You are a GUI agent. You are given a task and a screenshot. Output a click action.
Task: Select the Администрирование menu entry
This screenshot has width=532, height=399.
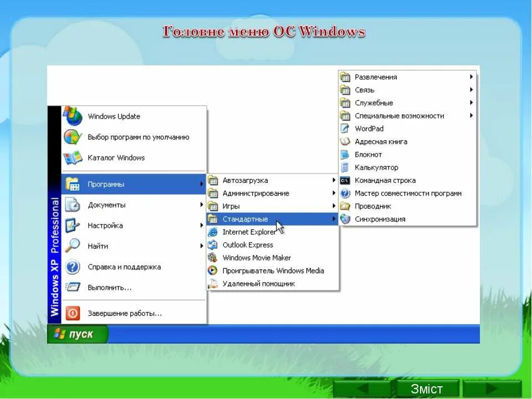pos(272,193)
